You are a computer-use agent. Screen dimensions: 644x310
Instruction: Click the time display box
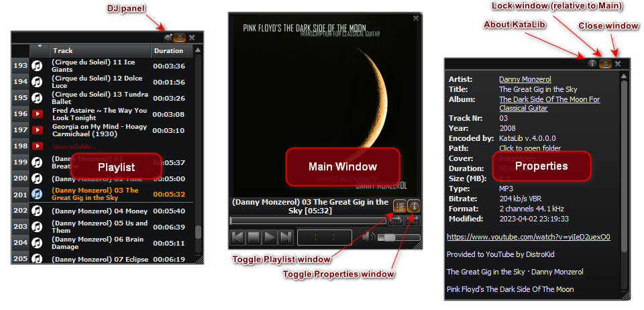[x=325, y=238]
